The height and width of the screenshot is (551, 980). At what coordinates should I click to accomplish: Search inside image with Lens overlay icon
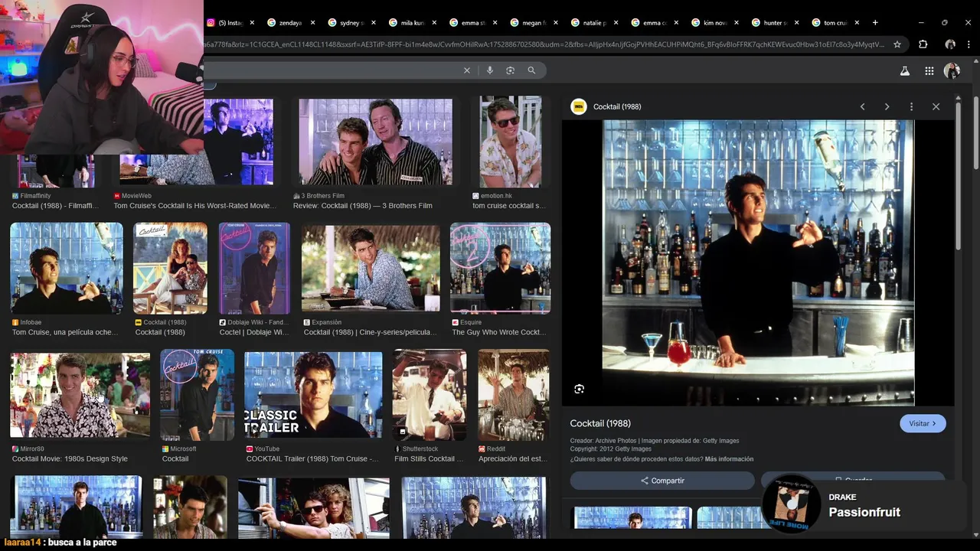pyautogui.click(x=579, y=389)
